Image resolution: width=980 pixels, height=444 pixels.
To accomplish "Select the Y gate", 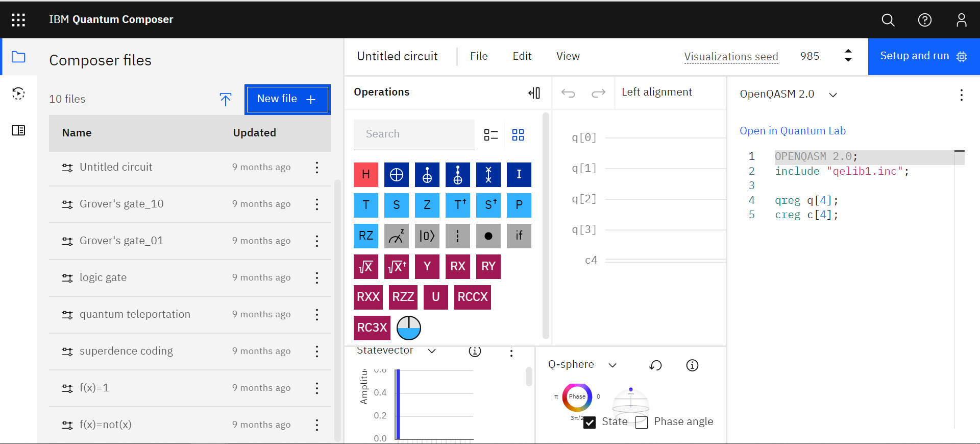I will pos(427,267).
